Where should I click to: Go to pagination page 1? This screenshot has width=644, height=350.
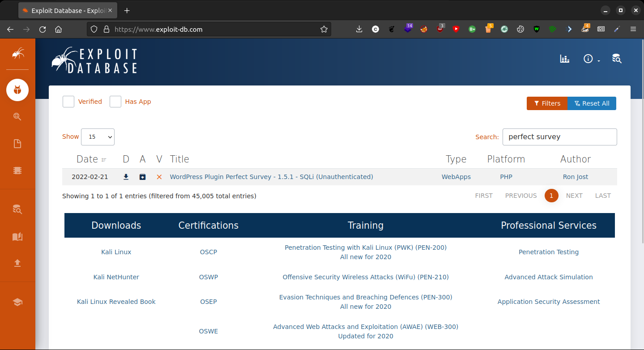point(551,196)
